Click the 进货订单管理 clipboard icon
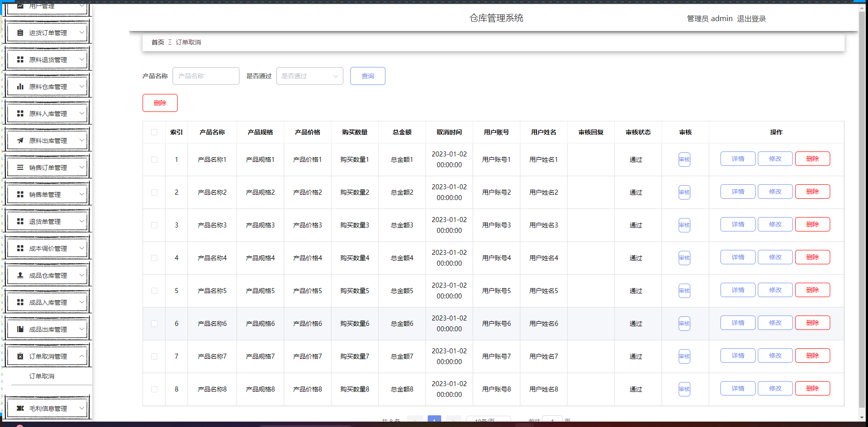Viewport: 868px width, 427px height. pos(20,33)
